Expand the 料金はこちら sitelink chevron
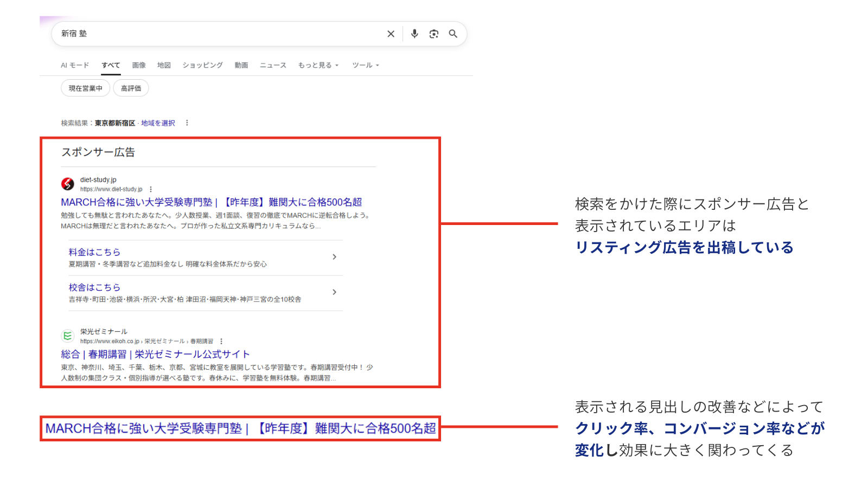This screenshot has height=488, width=868. (334, 257)
